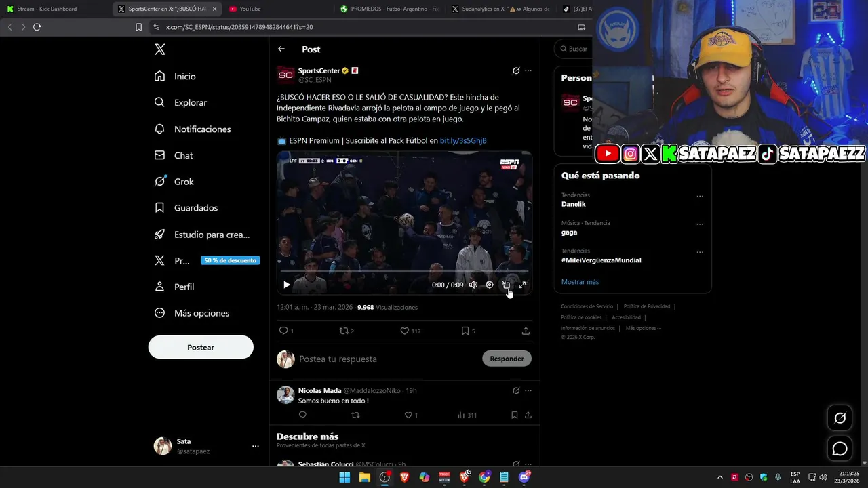This screenshot has width=868, height=488.
Task: Repost the SportsCenter post
Action: tap(344, 331)
